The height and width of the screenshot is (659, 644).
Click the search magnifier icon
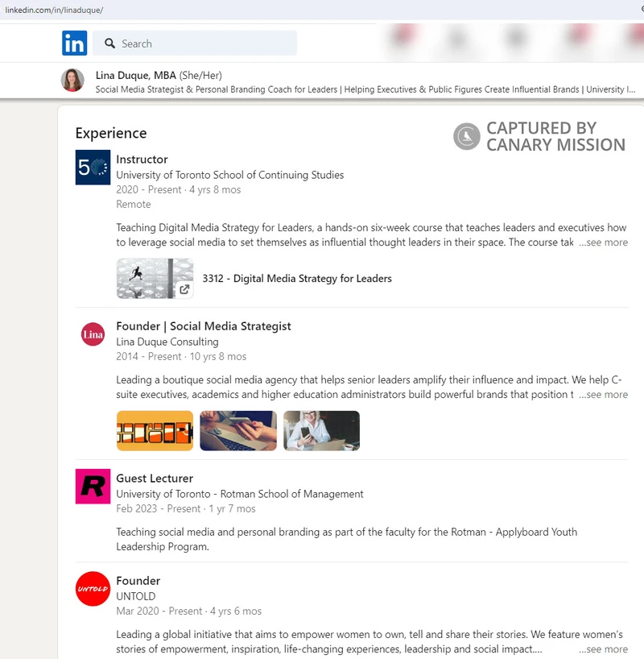[109, 44]
